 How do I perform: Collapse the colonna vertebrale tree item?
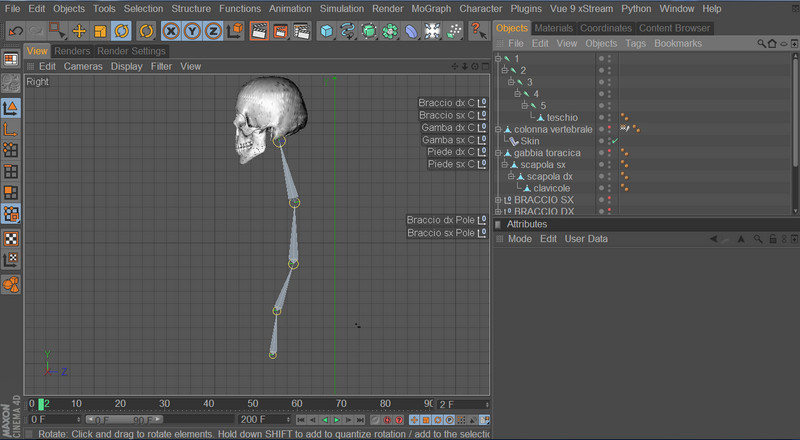click(499, 130)
